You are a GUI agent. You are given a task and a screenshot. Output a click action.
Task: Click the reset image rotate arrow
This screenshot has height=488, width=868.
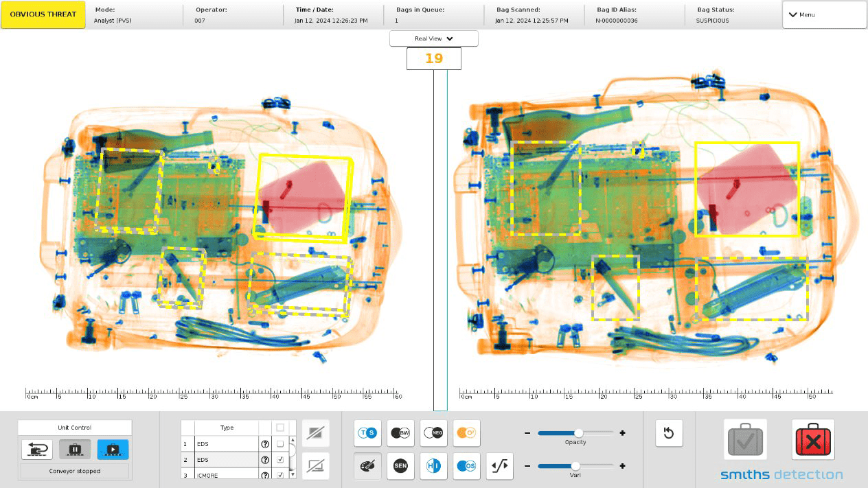coord(669,433)
